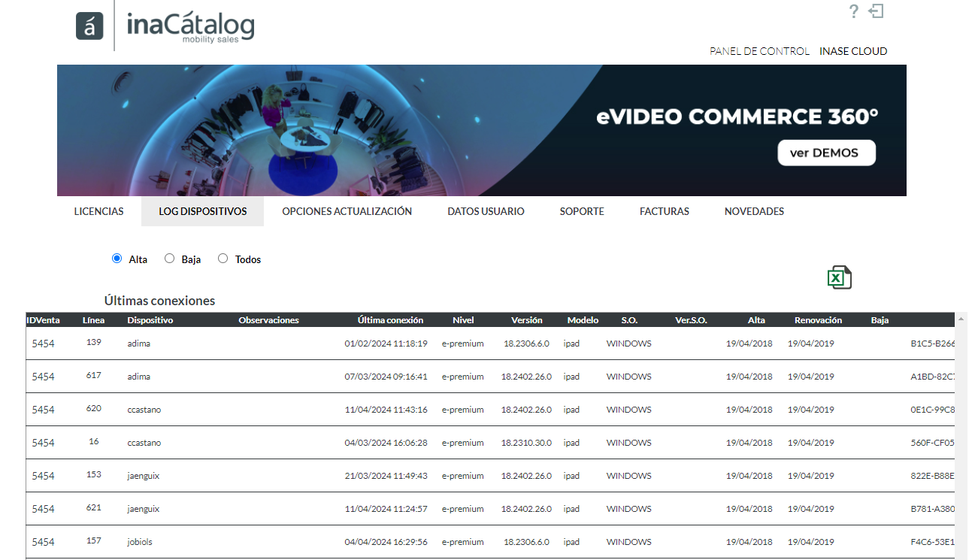Click the B781-A380 code cell

point(933,509)
